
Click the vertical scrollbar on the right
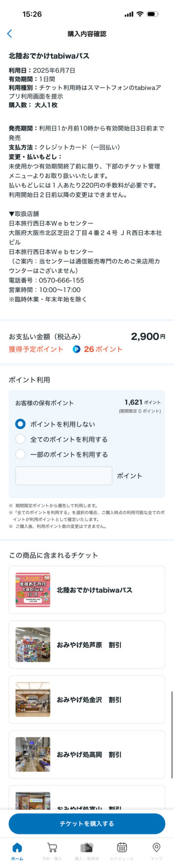pyautogui.click(x=172, y=714)
